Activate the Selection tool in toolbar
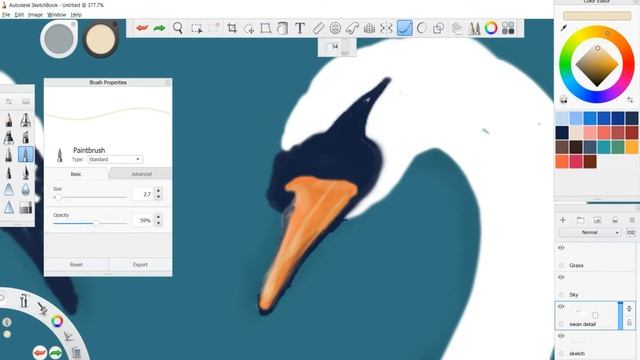 point(197,28)
